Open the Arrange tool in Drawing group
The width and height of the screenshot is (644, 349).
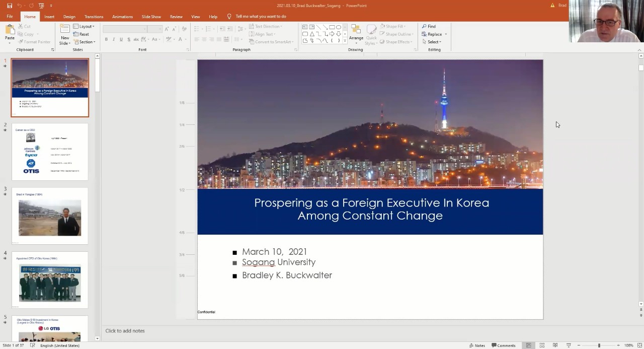[x=356, y=33]
